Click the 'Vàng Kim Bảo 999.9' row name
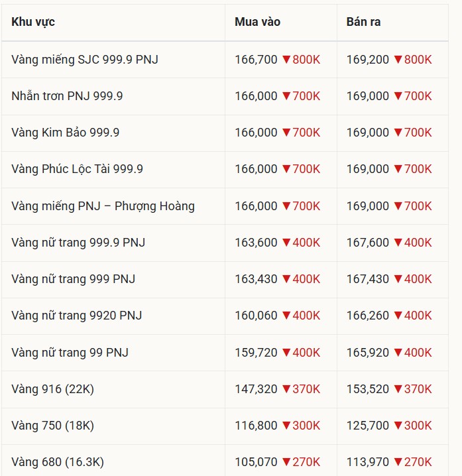 pyautogui.click(x=65, y=133)
